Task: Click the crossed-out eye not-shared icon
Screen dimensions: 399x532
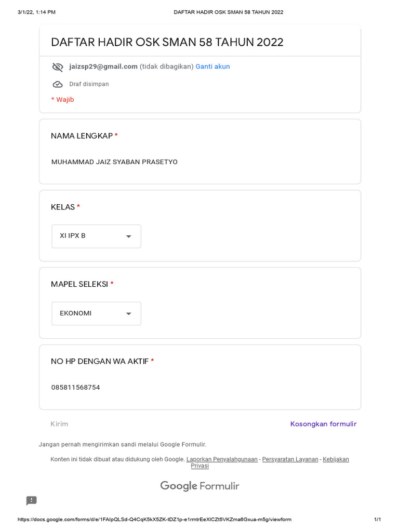Action: (x=57, y=67)
